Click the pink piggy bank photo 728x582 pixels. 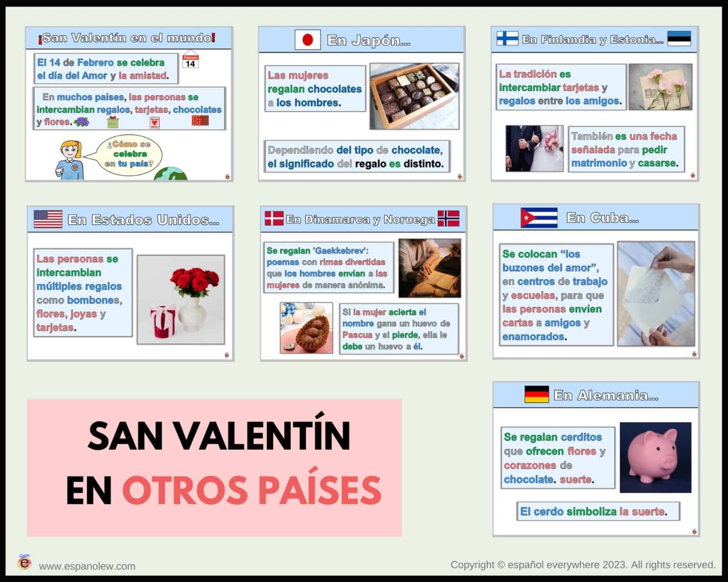[x=656, y=457]
